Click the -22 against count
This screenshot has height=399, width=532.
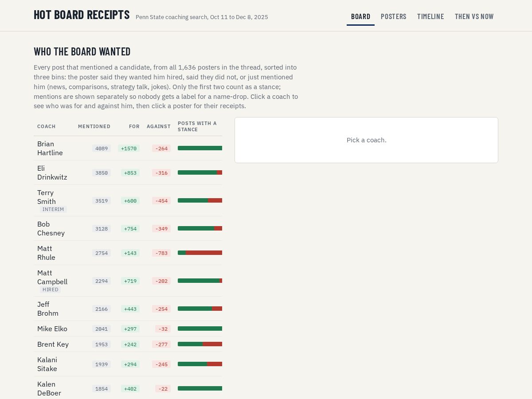[x=163, y=389]
